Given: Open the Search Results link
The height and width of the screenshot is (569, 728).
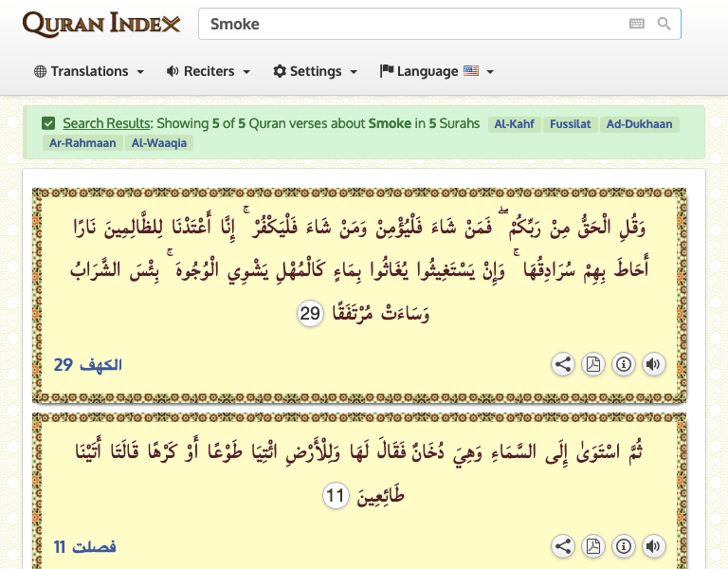Looking at the screenshot, I should tap(106, 123).
